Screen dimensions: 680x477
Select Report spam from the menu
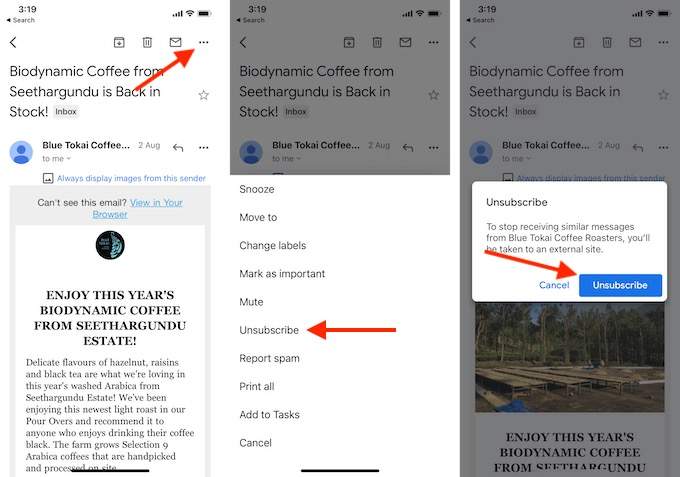click(x=269, y=359)
